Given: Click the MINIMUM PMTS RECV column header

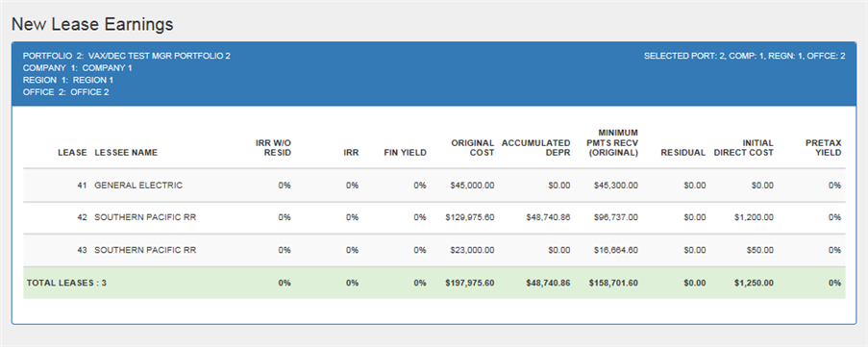Looking at the screenshot, I should 611,143.
